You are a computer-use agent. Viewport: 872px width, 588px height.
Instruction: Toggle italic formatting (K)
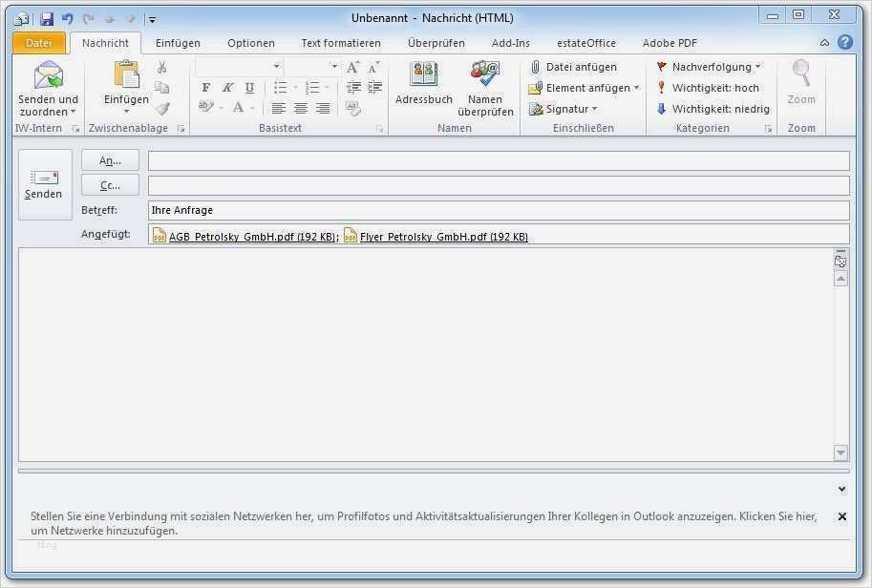point(227,88)
